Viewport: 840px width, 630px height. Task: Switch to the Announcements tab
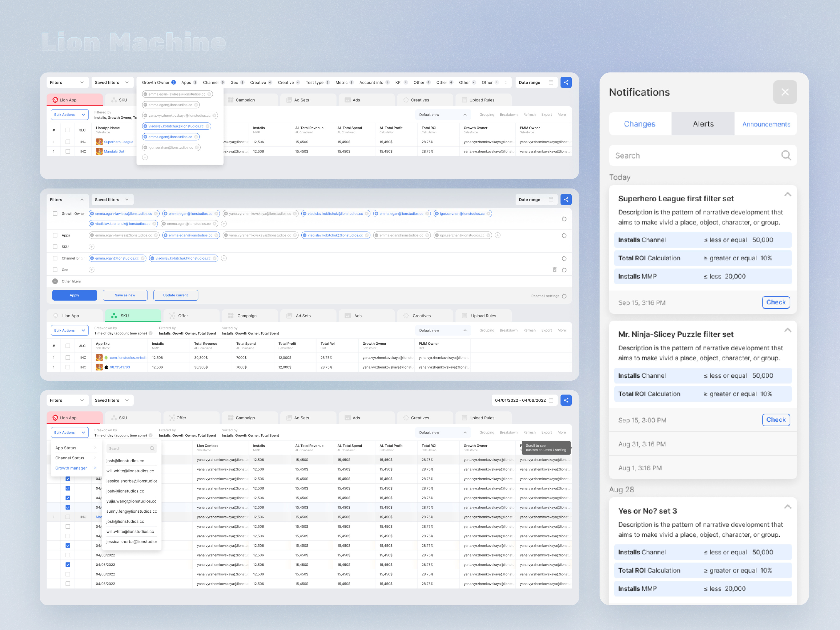pyautogui.click(x=766, y=123)
